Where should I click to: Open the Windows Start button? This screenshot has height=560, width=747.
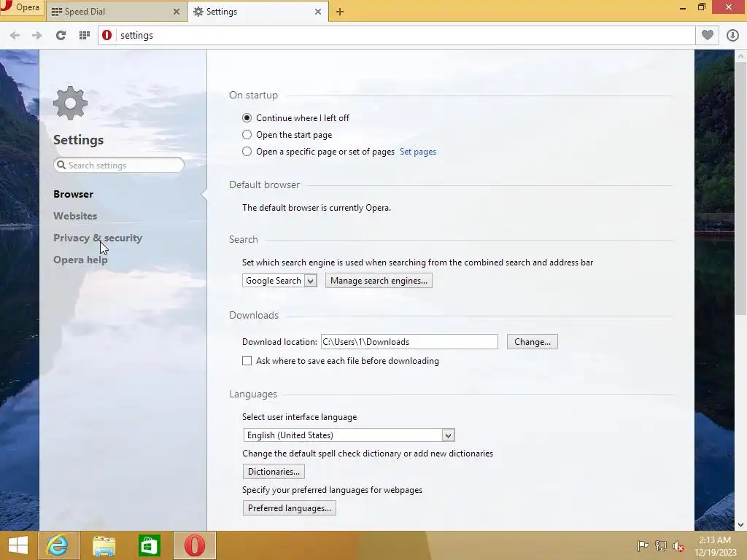click(x=18, y=545)
